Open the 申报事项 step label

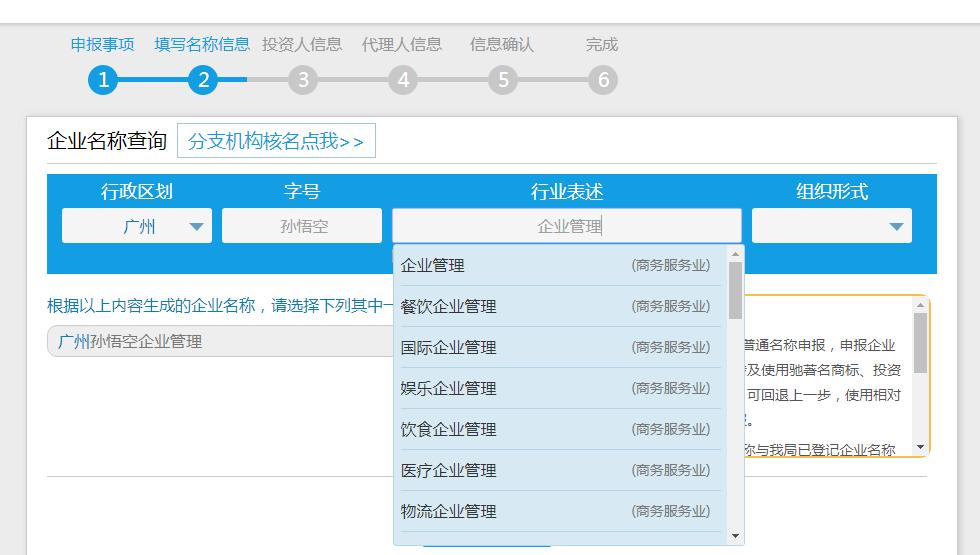click(x=102, y=44)
